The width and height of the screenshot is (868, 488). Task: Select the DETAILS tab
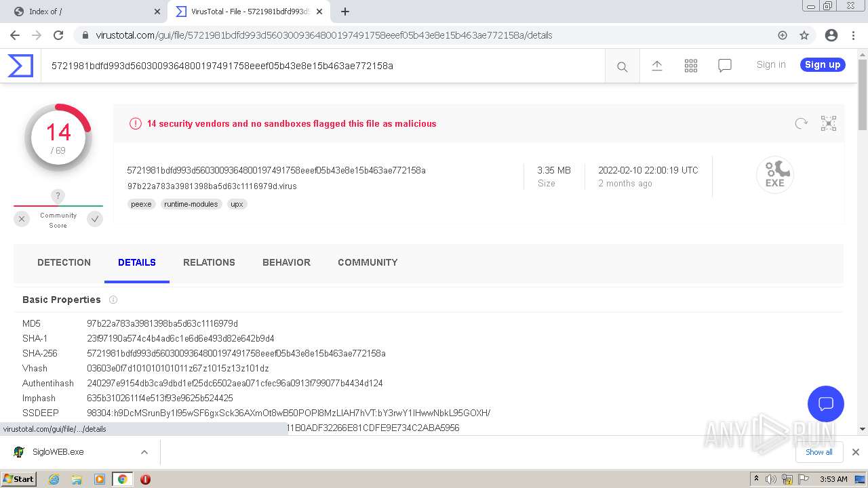137,262
